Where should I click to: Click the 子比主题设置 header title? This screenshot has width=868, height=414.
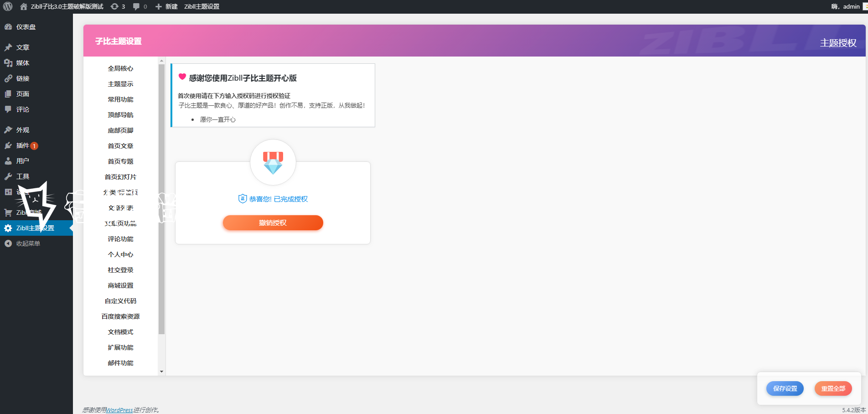point(119,41)
